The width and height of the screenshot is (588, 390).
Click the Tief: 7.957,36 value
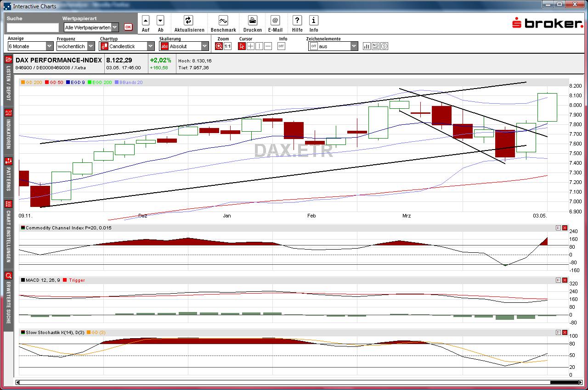tap(194, 67)
